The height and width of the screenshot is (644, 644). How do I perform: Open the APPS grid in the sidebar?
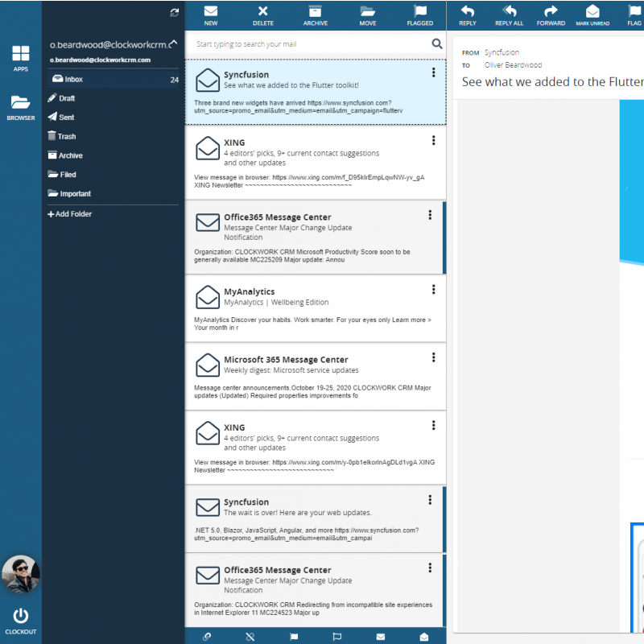(21, 58)
